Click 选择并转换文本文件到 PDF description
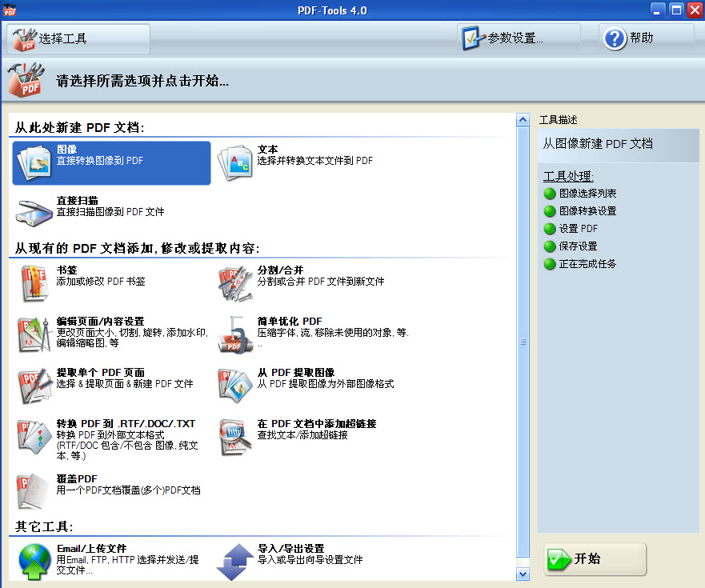705x588 pixels. [x=314, y=161]
